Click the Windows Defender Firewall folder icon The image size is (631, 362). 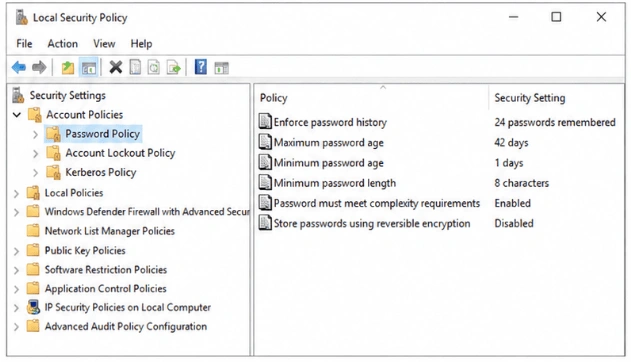(33, 212)
